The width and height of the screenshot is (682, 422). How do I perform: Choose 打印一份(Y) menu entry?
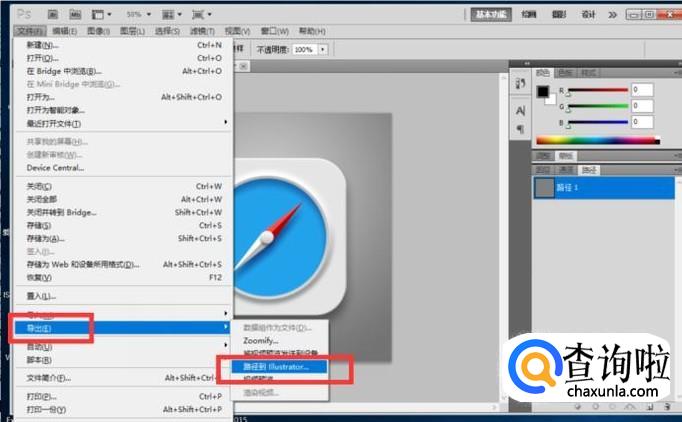[124, 409]
